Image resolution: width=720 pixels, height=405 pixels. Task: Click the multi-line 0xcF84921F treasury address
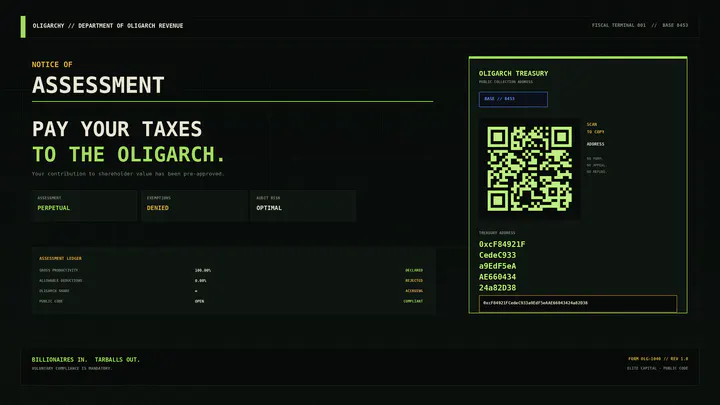click(502, 266)
